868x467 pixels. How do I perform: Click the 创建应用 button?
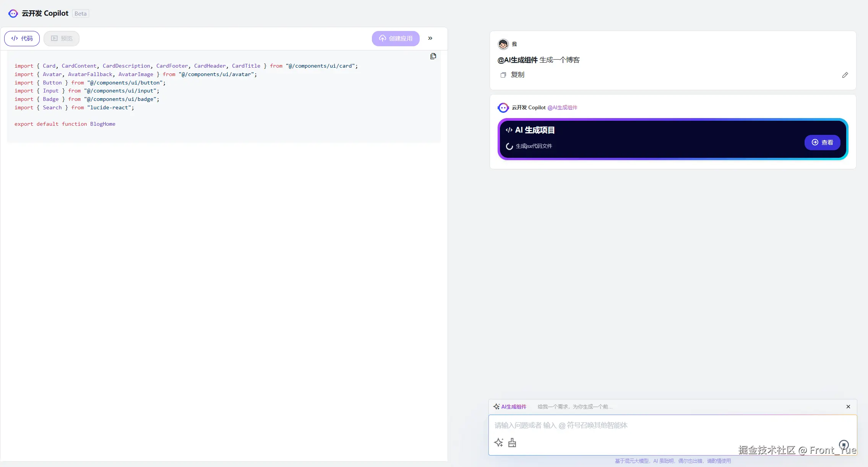396,39
